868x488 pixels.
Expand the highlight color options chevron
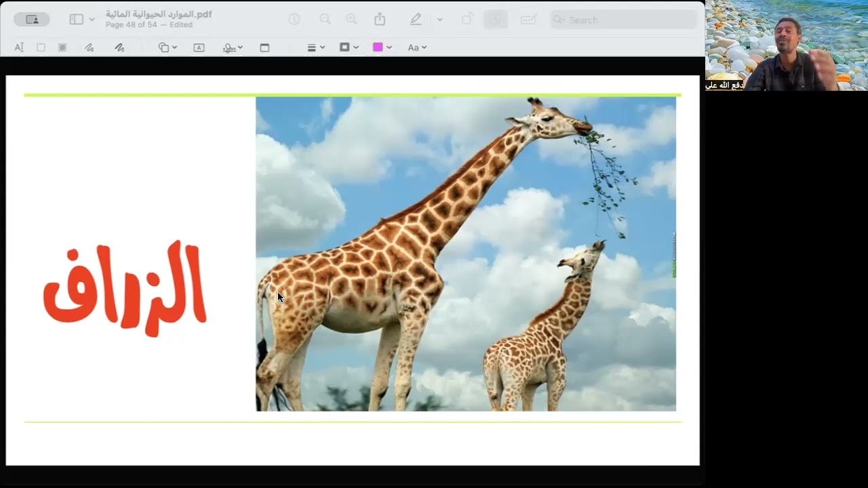pos(439,20)
